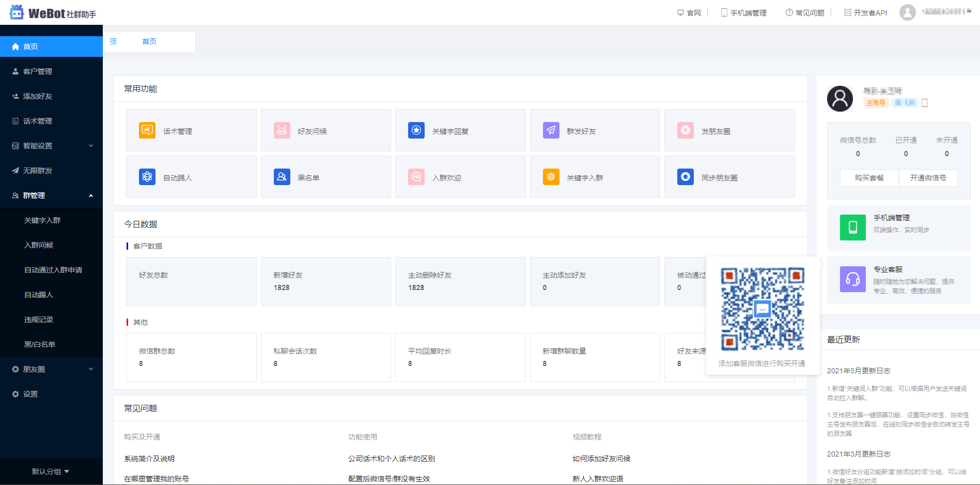Click the 主账号 badge
Image resolution: width=980 pixels, height=485 pixels.
[876, 103]
